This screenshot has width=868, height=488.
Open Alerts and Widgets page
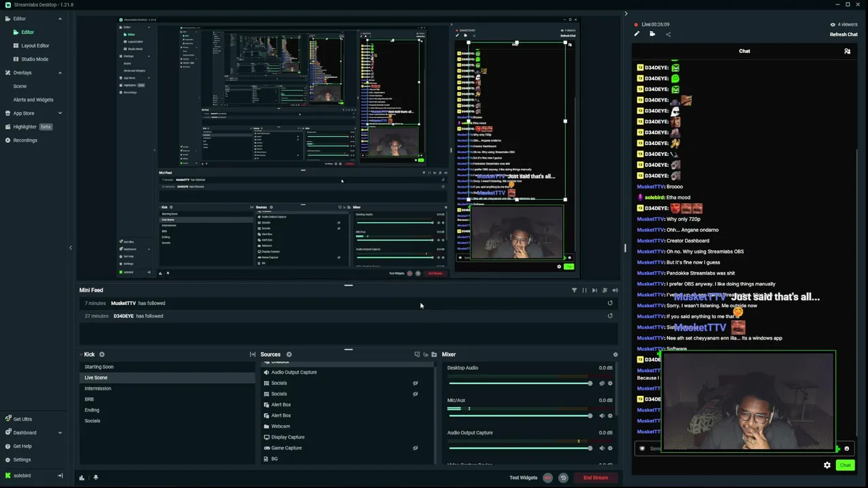33,100
